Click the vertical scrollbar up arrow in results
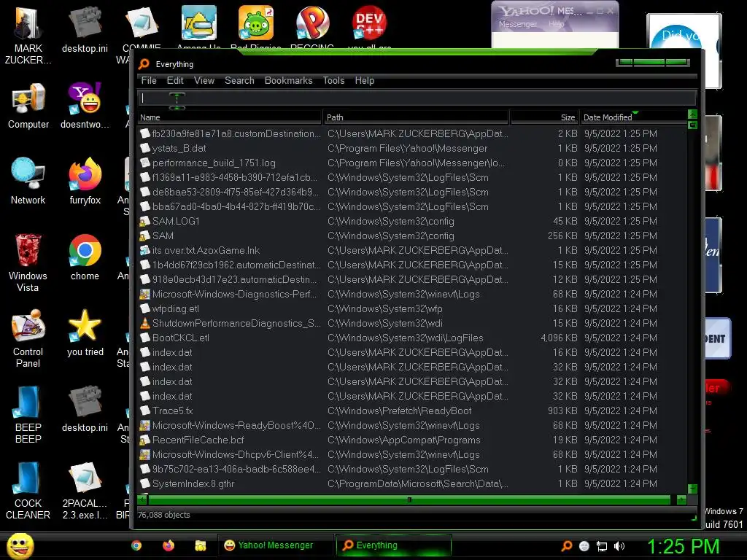 693,114
